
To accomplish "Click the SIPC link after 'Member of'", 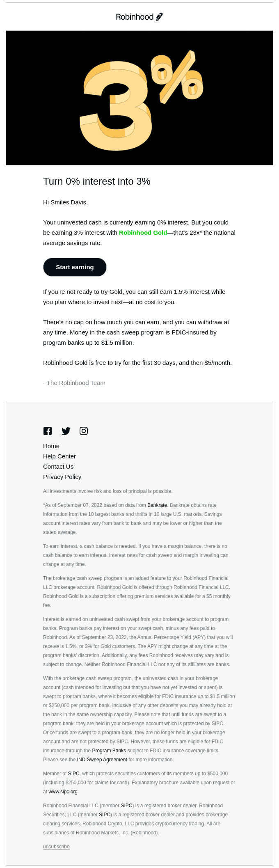I will (x=74, y=774).
